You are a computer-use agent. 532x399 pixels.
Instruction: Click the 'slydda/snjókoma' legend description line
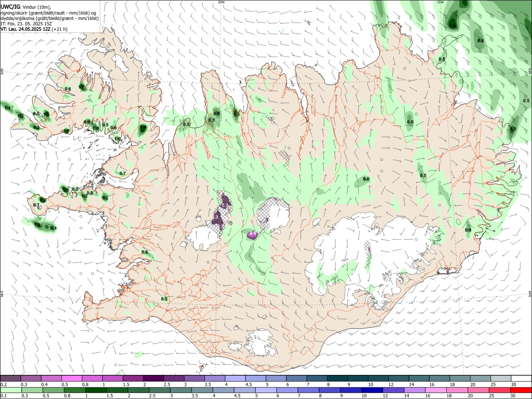pyautogui.click(x=49, y=18)
